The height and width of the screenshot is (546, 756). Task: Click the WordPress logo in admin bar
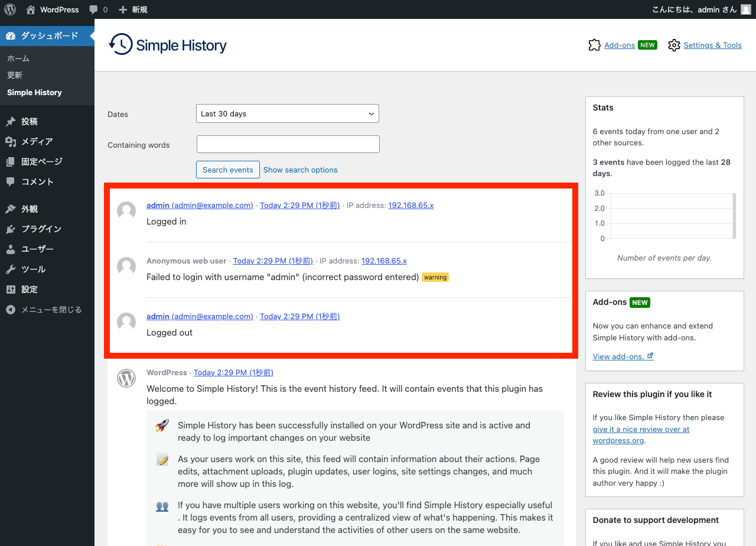click(x=10, y=9)
